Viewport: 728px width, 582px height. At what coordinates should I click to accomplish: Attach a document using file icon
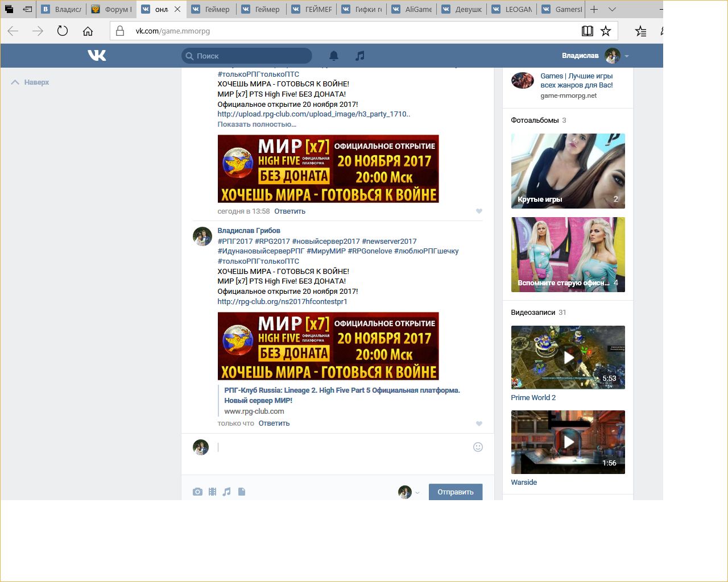coord(242,492)
